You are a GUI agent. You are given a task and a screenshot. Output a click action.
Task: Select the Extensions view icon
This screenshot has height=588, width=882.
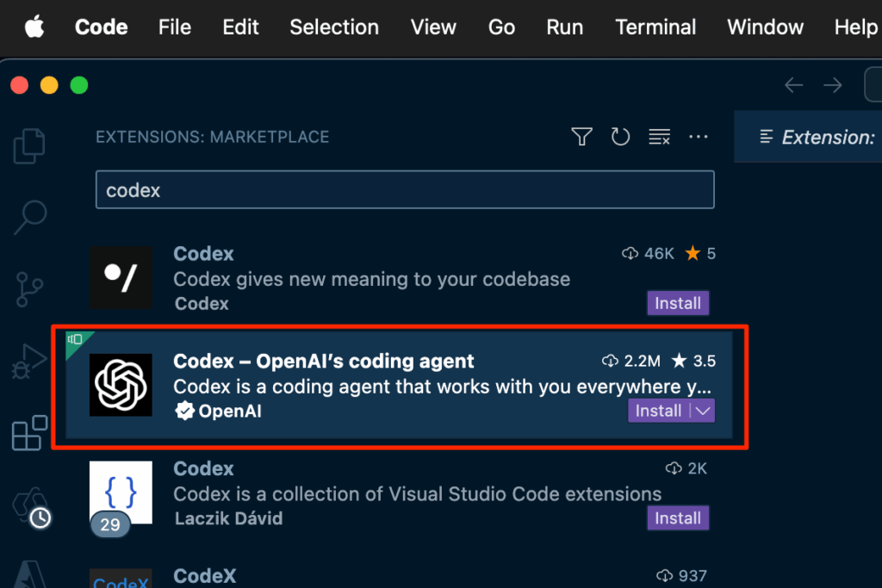[29, 432]
